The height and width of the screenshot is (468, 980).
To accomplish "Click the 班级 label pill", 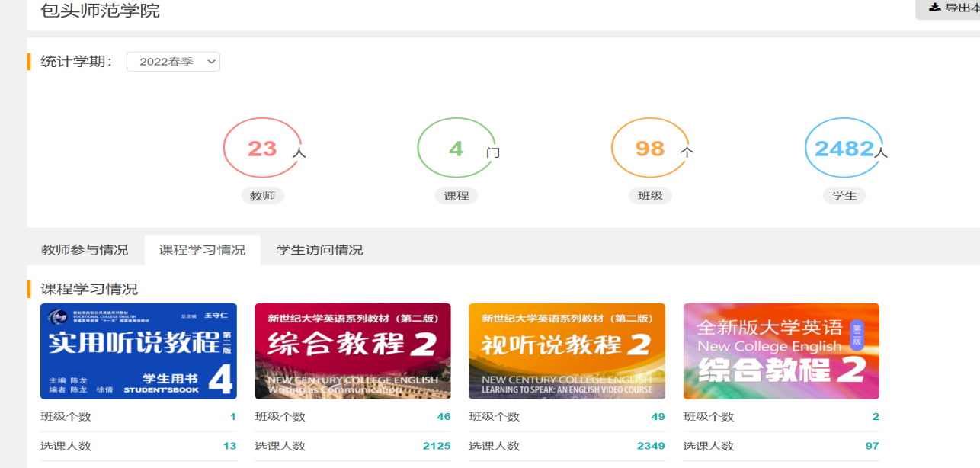I will (650, 196).
